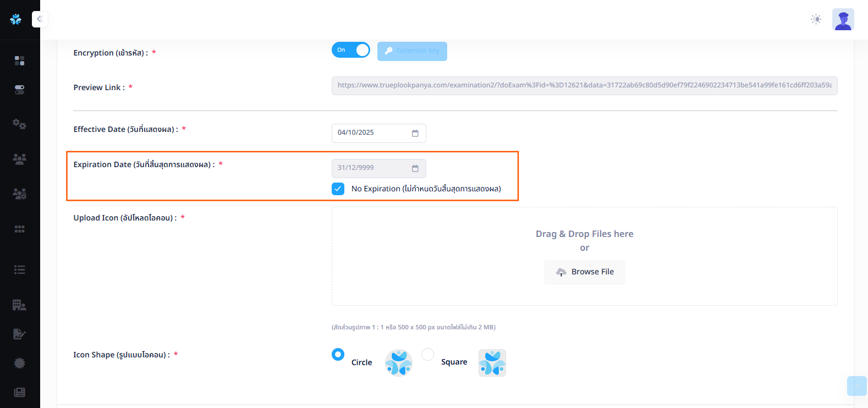Image resolution: width=868 pixels, height=408 pixels.
Task: Open the double gears settings icon
Action: [x=19, y=124]
